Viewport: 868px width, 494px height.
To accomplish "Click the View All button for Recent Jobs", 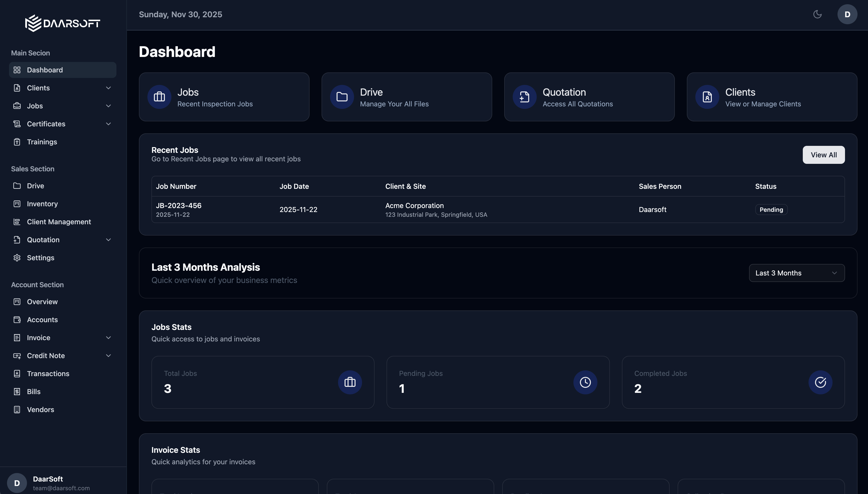I will 824,155.
